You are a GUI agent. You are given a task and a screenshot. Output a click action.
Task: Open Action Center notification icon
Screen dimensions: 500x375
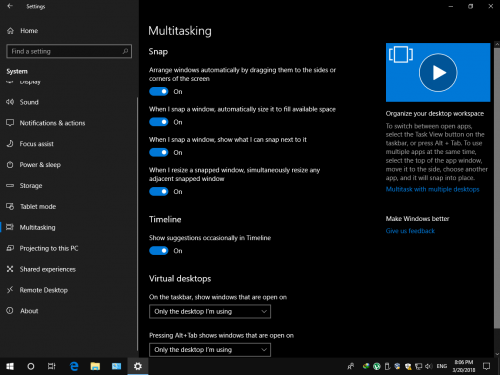coord(487,366)
